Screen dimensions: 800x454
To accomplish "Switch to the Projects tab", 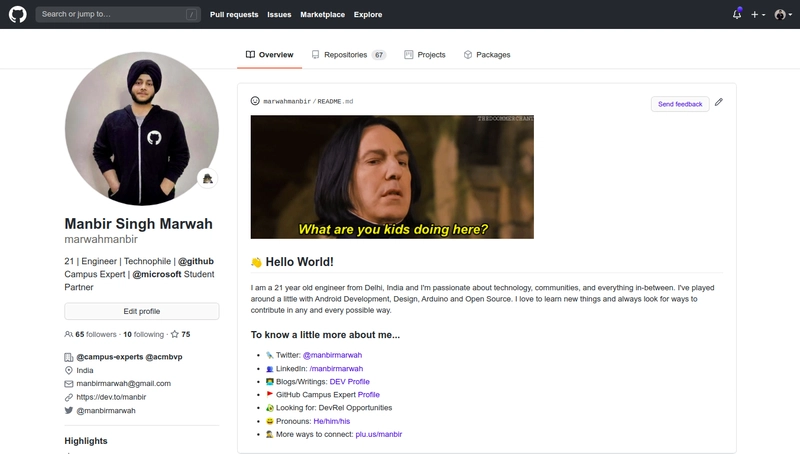I will pos(424,55).
